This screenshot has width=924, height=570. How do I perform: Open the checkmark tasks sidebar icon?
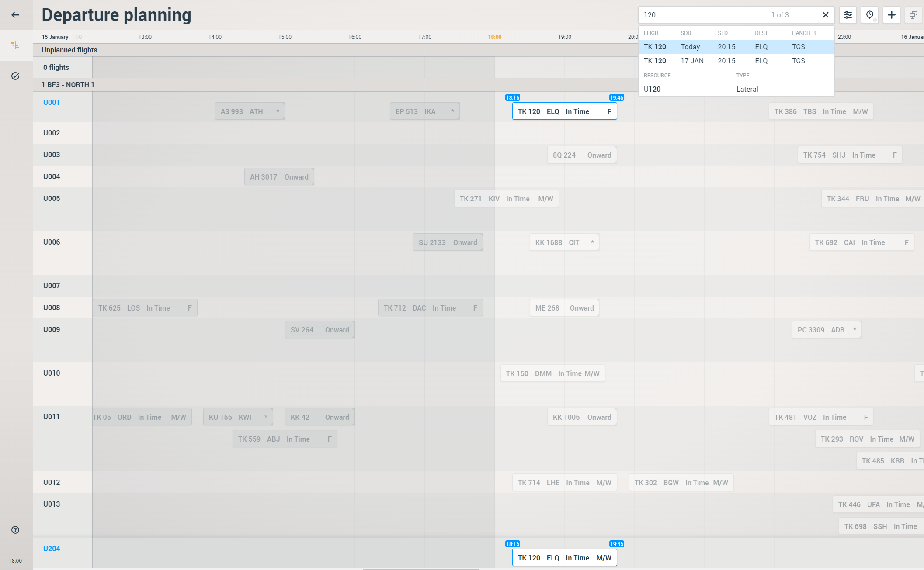[15, 76]
